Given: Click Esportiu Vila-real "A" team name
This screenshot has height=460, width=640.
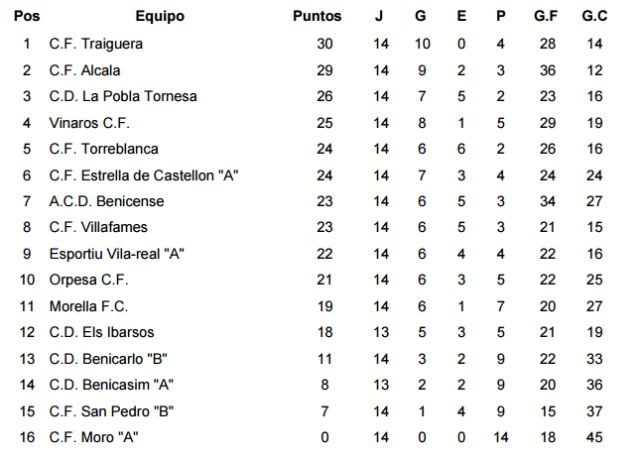Looking at the screenshot, I should coord(118,254).
